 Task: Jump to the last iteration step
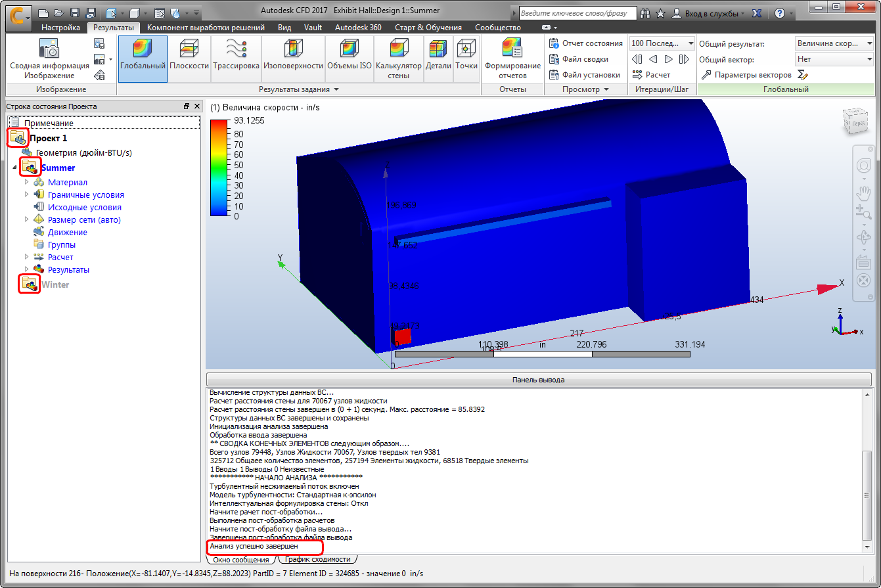pos(685,59)
